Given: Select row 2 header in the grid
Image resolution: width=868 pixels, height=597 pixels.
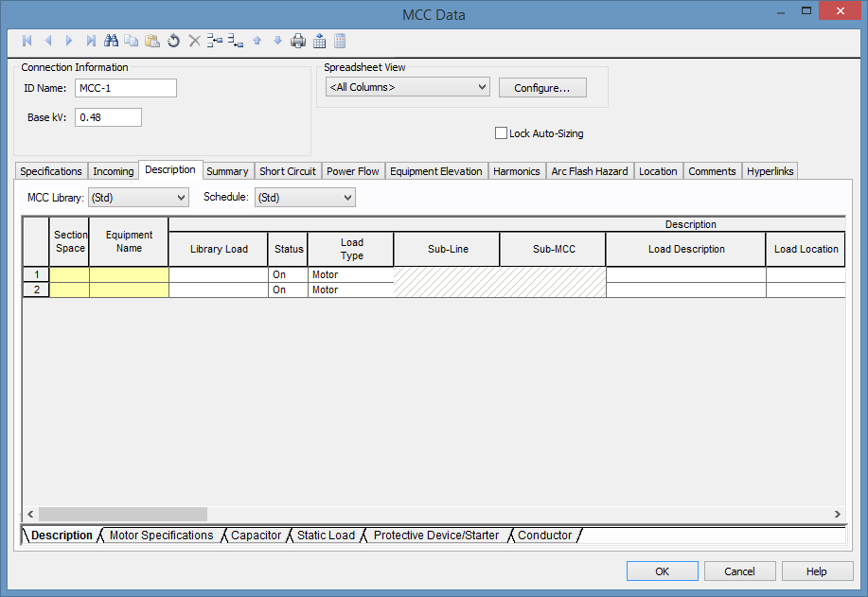Looking at the screenshot, I should 37,290.
